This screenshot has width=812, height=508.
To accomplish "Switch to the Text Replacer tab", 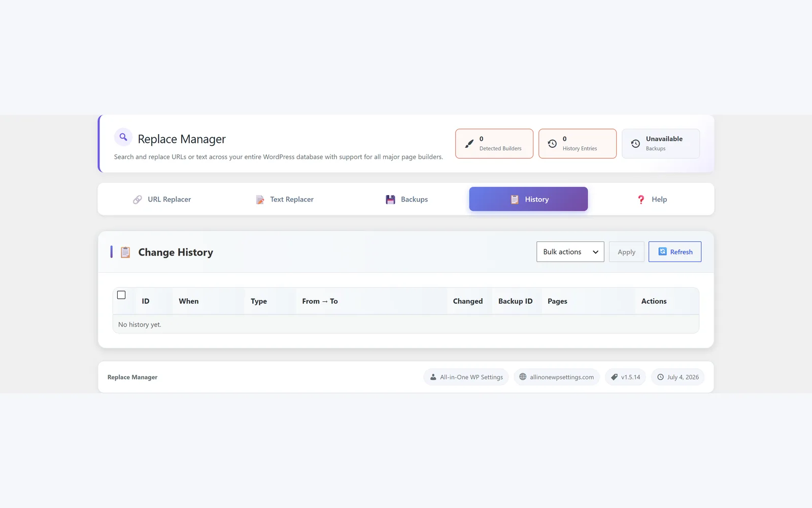I will [x=284, y=199].
